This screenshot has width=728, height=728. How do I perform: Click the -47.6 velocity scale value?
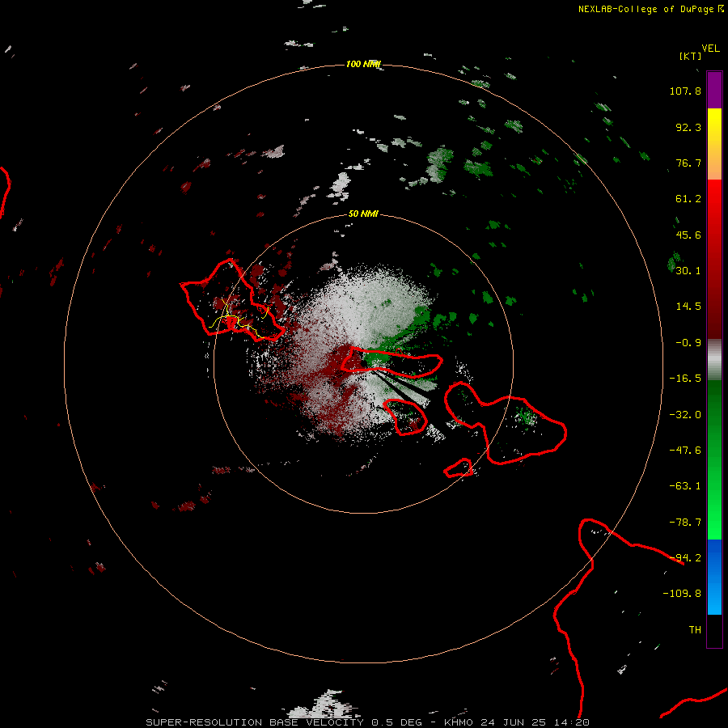coord(685,451)
